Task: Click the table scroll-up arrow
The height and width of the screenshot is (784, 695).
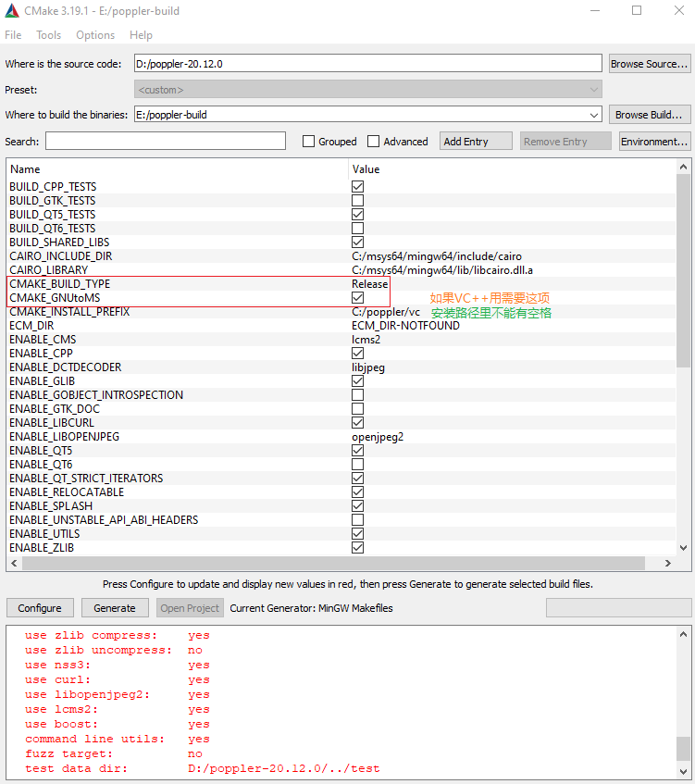Action: (x=684, y=167)
